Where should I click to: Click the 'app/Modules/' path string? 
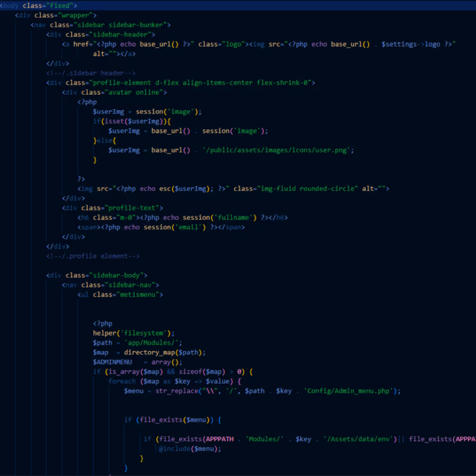153,343
